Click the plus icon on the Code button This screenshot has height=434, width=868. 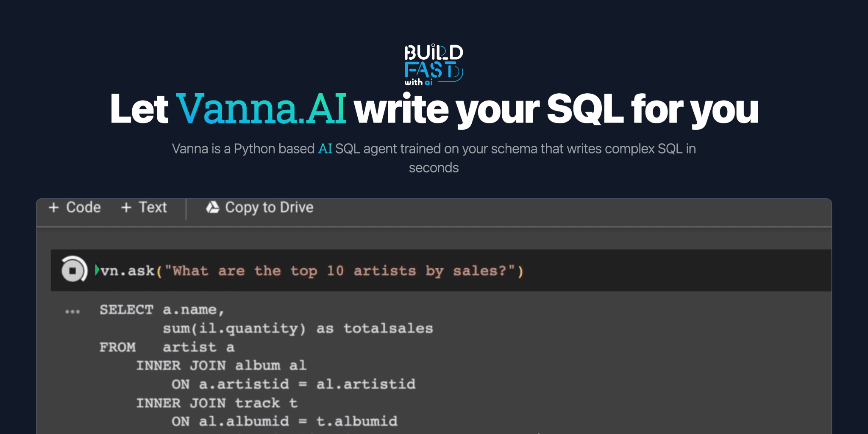(54, 207)
